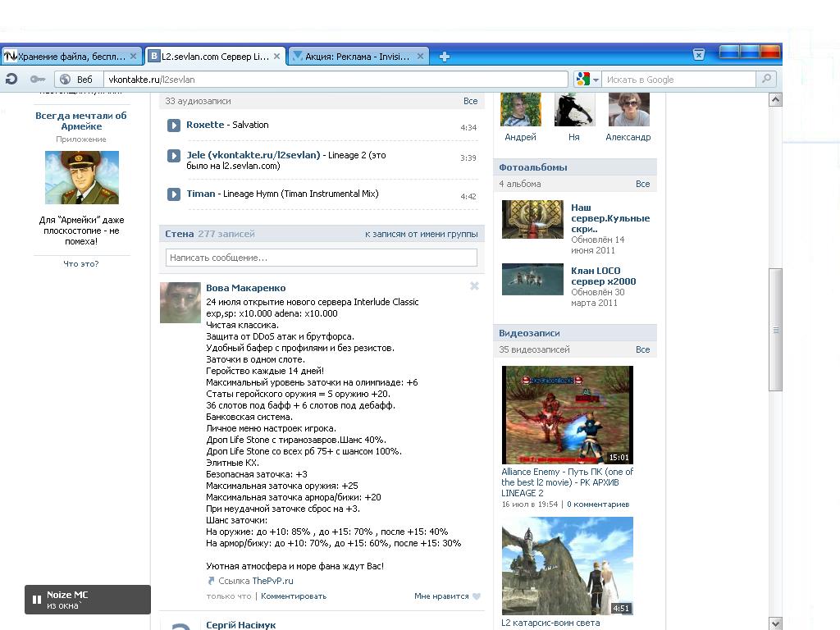Pause the Noize MC mini player
This screenshot has height=630, width=840.
tap(36, 600)
